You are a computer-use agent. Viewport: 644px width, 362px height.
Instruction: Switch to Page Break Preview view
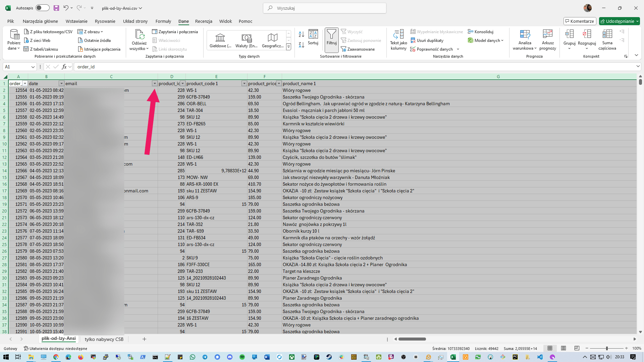pyautogui.click(x=577, y=348)
